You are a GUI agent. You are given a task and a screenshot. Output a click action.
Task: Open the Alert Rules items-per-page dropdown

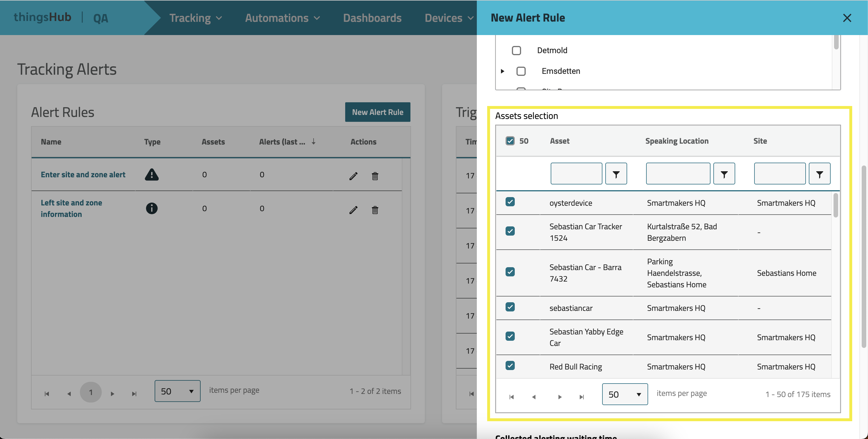coord(177,391)
